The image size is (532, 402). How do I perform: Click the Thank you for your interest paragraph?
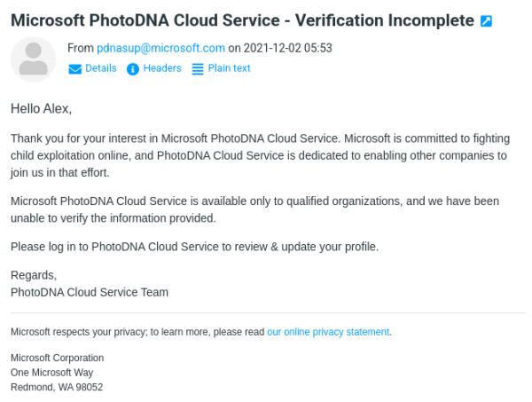pos(260,155)
